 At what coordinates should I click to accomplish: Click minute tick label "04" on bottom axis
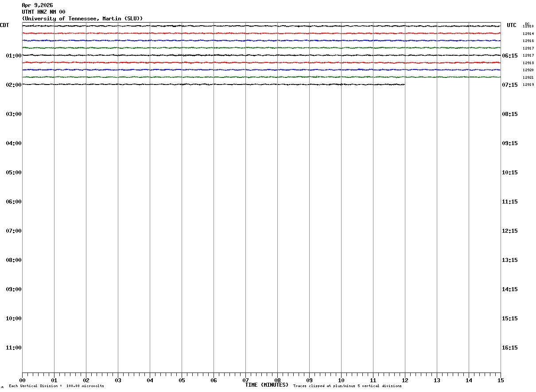[x=150, y=380]
